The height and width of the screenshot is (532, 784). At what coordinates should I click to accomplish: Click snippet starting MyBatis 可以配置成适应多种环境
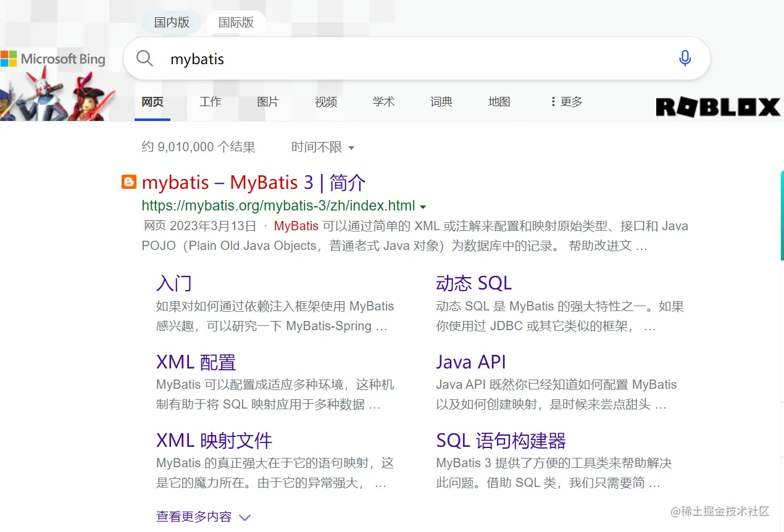tap(275, 395)
